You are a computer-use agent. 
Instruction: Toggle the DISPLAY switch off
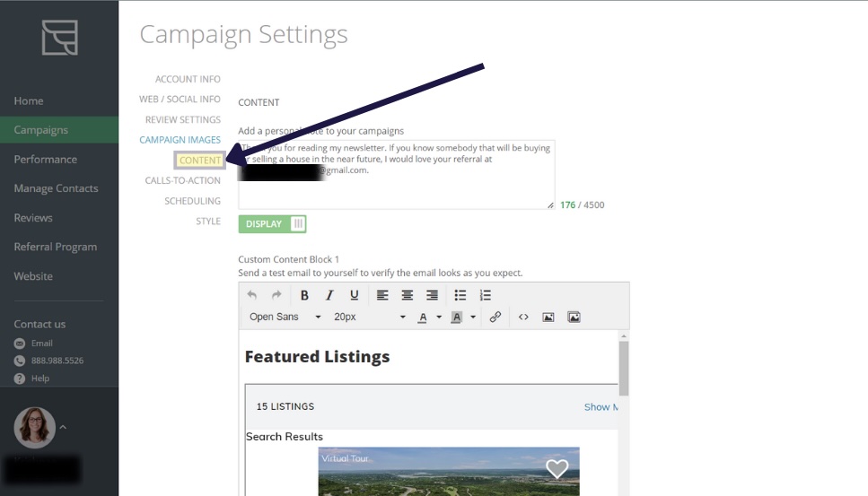272,224
